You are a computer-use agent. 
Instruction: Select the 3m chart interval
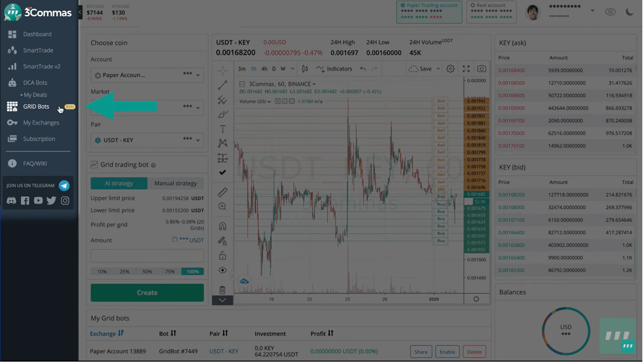pos(242,69)
